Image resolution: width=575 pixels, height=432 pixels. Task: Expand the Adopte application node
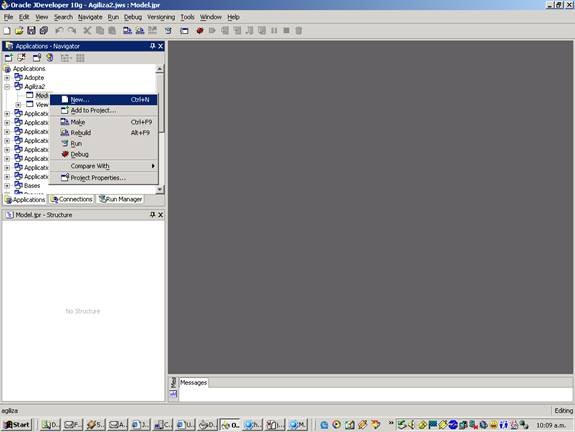pyautogui.click(x=7, y=78)
